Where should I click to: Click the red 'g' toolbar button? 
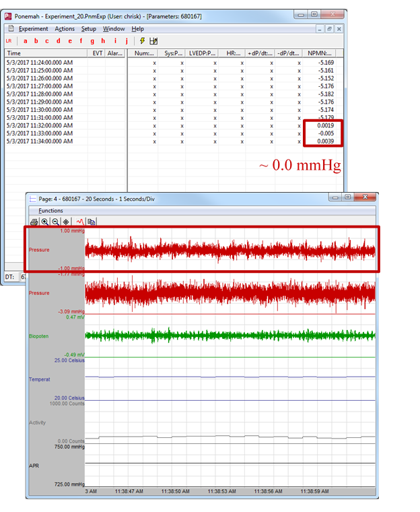92,41
